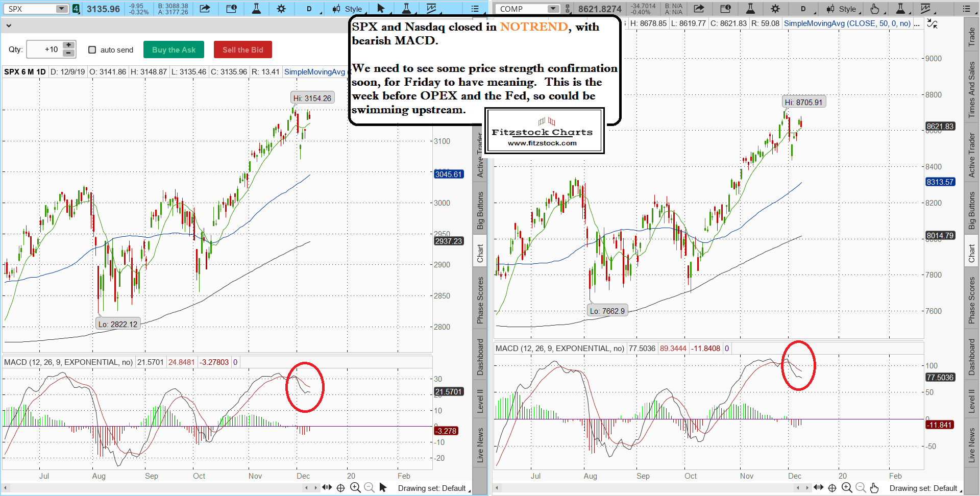Viewport: 980px width, 496px height.
Task: Click the patterns chart icon on COMP toolbar
Action: coord(925,9)
